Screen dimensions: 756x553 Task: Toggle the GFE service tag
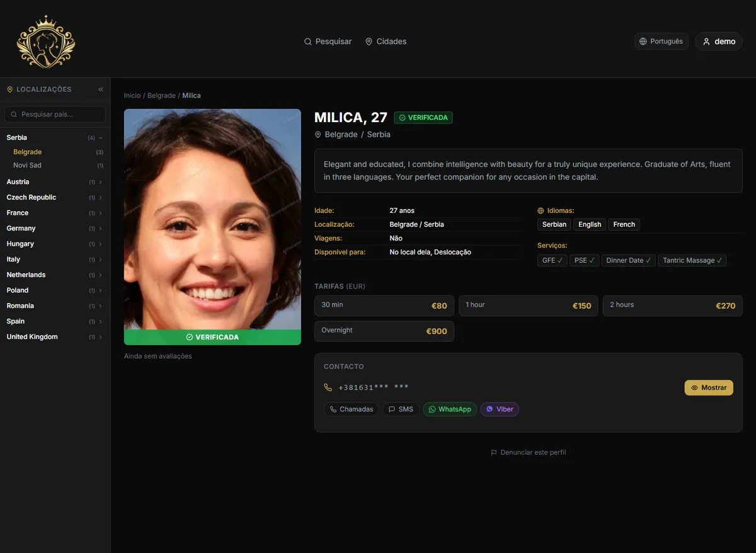click(553, 260)
